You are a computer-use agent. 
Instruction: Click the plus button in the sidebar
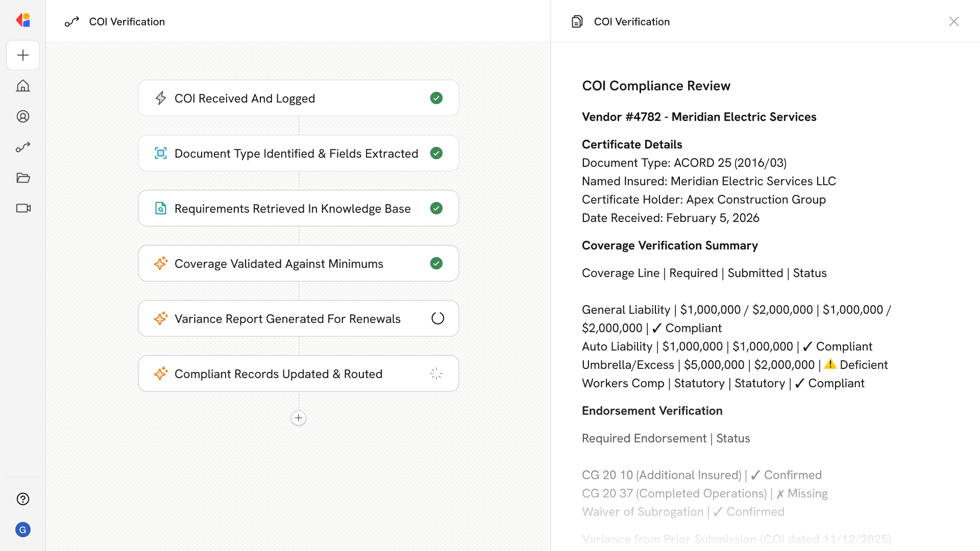pos(23,55)
